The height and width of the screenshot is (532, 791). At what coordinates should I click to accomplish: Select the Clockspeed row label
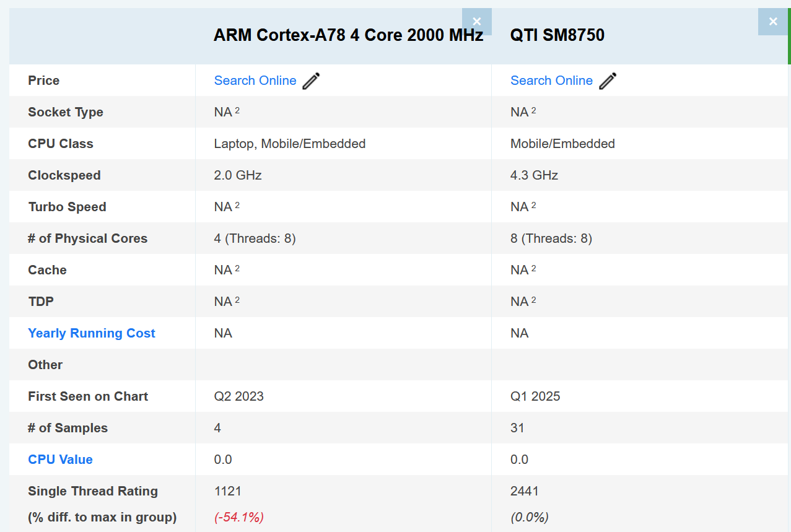(64, 175)
